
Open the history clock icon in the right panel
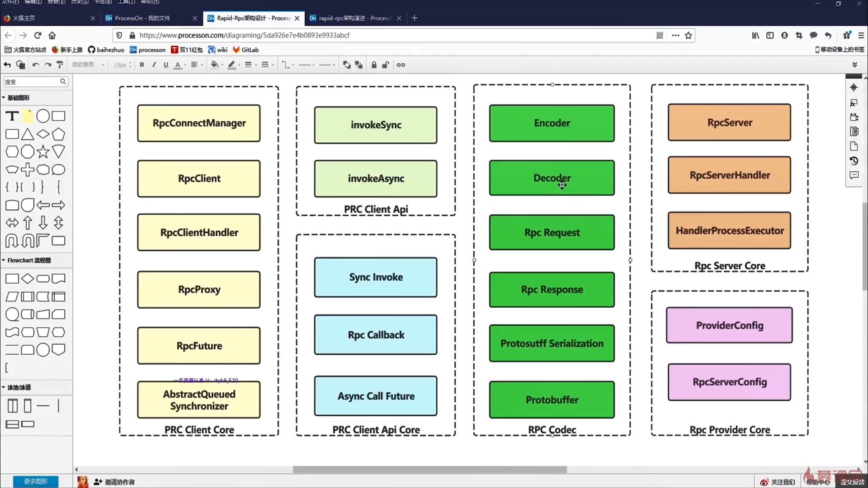pyautogui.click(x=854, y=161)
